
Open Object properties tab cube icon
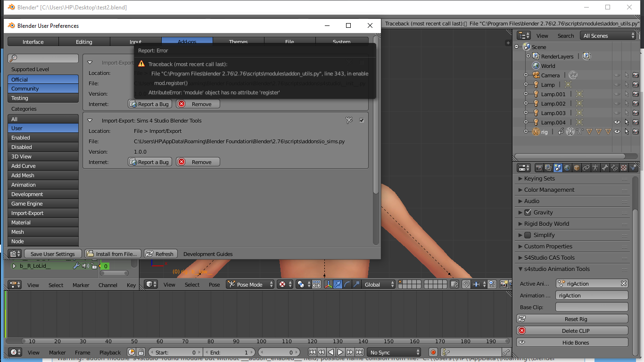click(577, 168)
